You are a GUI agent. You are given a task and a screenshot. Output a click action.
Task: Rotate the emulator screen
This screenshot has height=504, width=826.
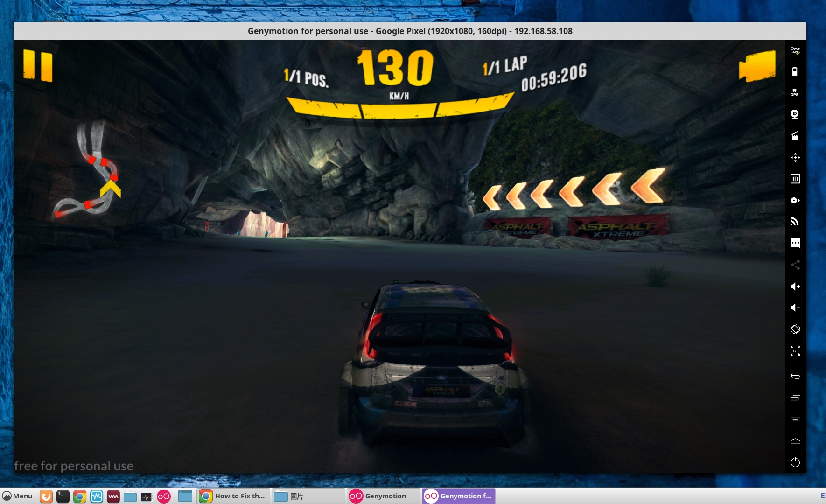[x=795, y=329]
